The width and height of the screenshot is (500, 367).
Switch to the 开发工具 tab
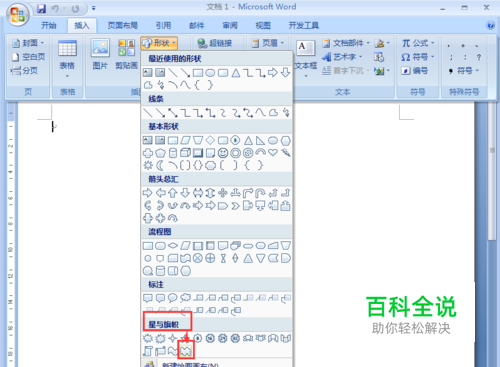[x=303, y=25]
